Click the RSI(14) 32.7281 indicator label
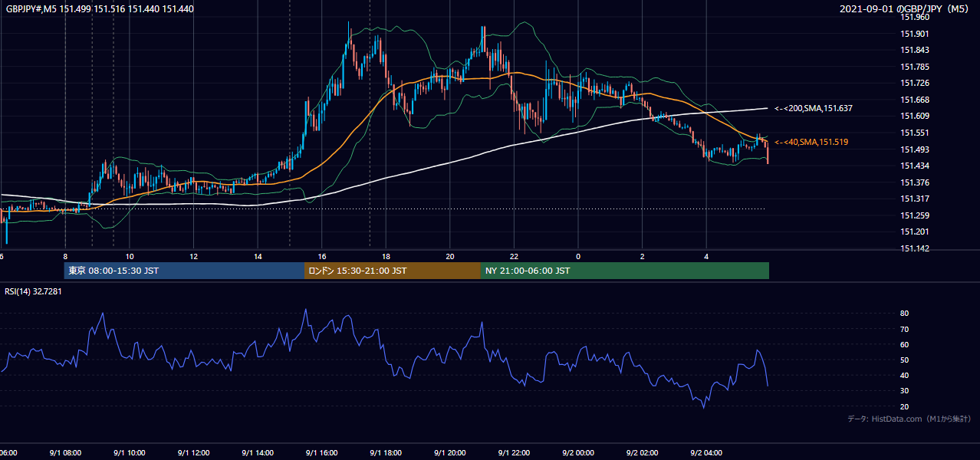Image resolution: width=980 pixels, height=460 pixels. click(34, 291)
